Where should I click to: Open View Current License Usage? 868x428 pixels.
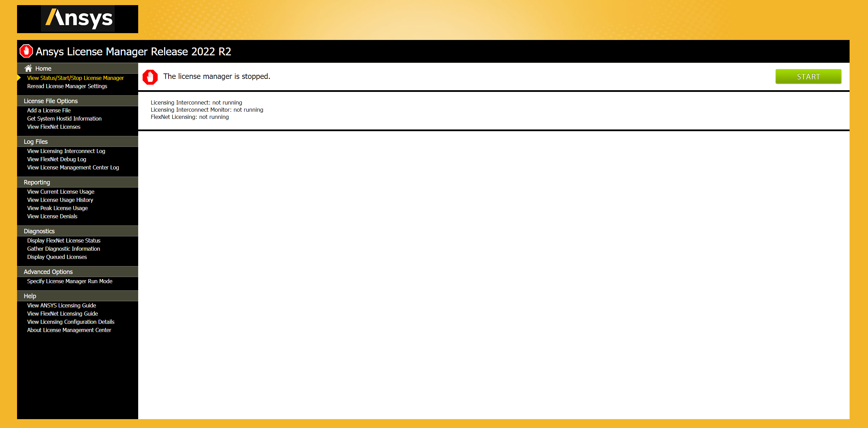[x=61, y=192]
